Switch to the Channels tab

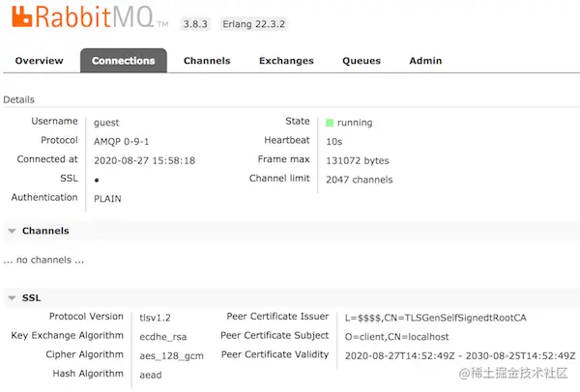pyautogui.click(x=207, y=61)
